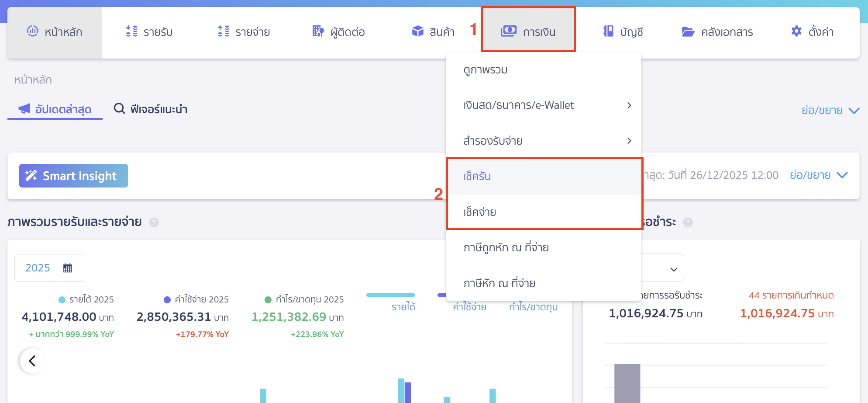Click the หน้าหลัก dashboard icon
Screen dimensions: 868x403
33,31
